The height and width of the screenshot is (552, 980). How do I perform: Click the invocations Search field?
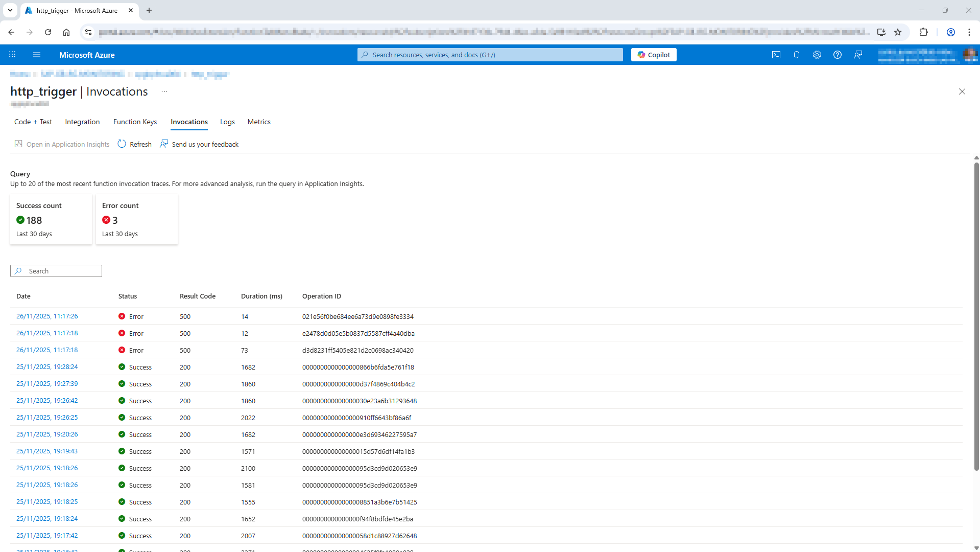56,271
